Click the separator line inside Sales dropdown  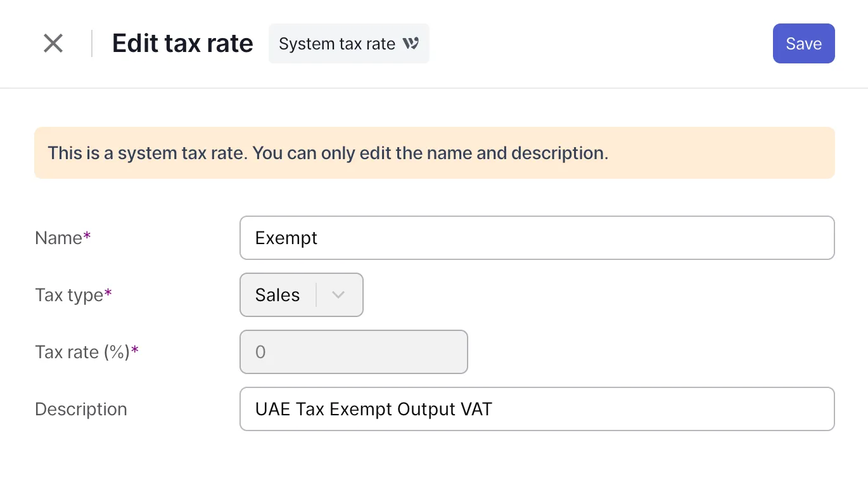(x=316, y=295)
